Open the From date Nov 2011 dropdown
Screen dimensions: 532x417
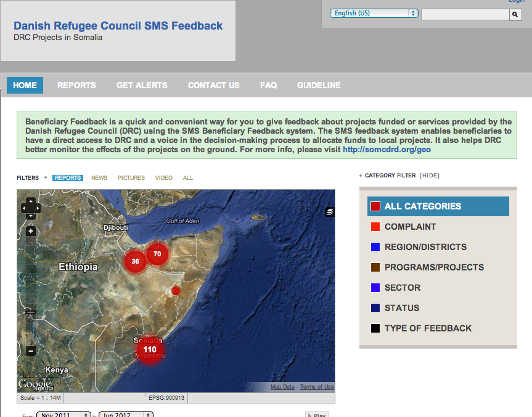click(x=63, y=415)
